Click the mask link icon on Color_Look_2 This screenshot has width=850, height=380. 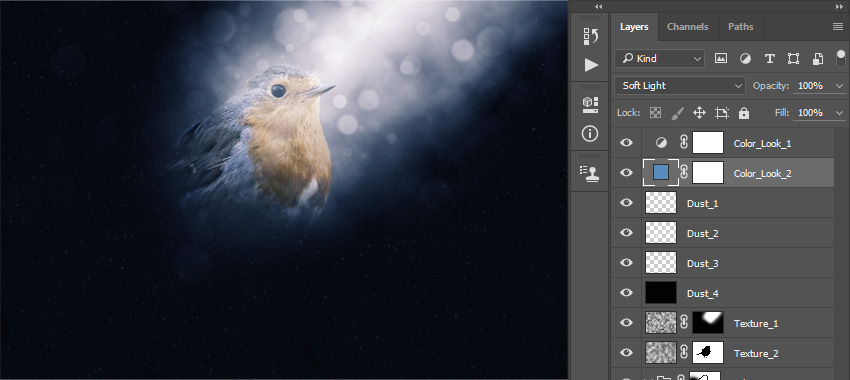pos(684,173)
